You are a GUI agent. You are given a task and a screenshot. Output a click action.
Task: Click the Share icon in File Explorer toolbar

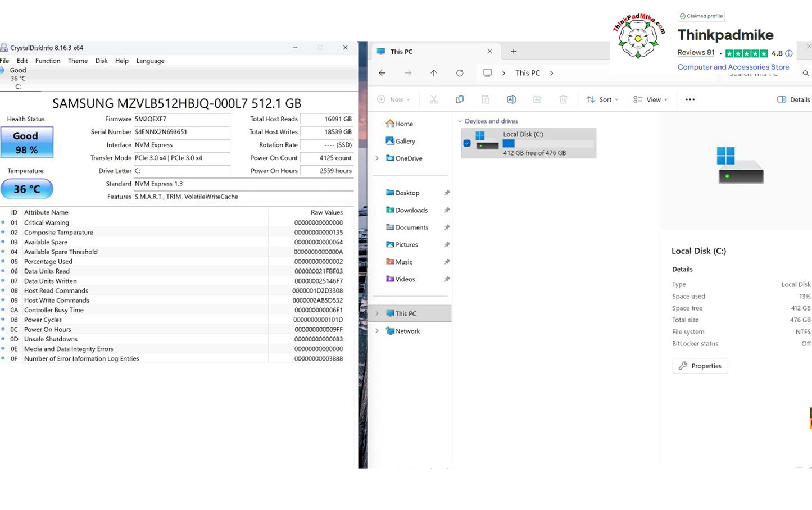click(x=537, y=99)
